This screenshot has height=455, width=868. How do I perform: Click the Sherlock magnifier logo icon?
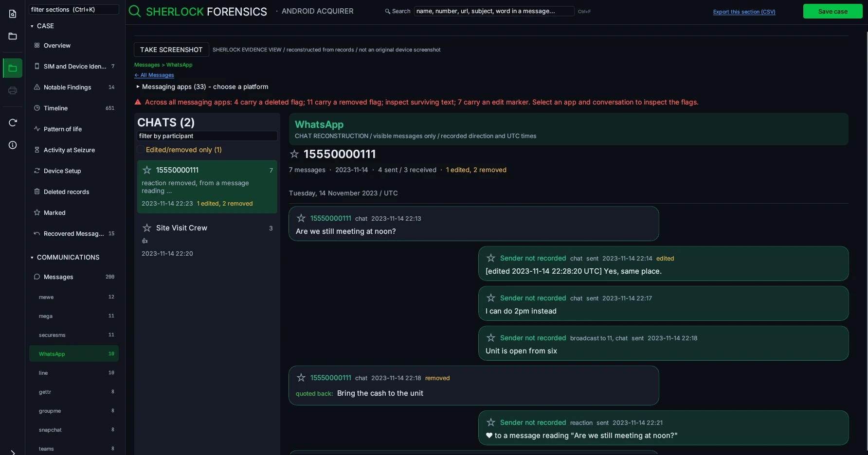135,11
